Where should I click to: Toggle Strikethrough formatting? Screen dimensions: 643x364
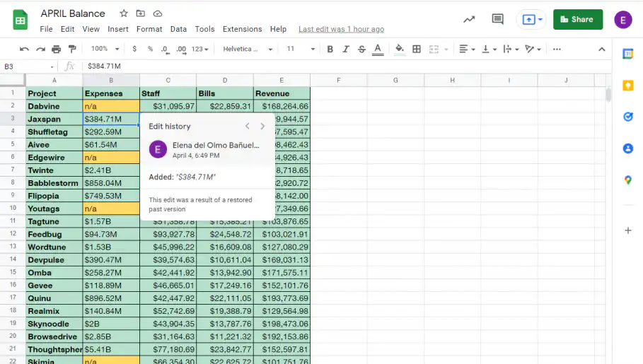click(x=361, y=49)
